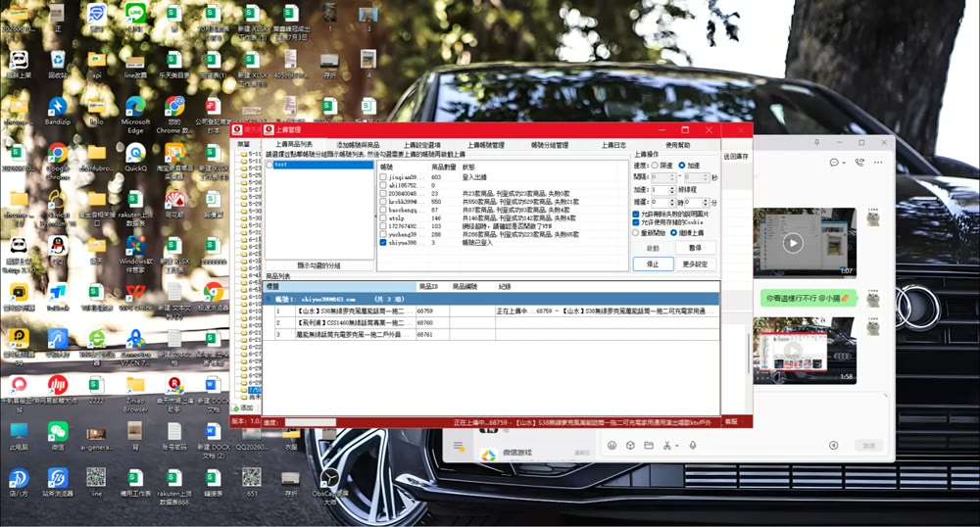The height and width of the screenshot is (527, 980).
Task: Open the 使用幫助 tab
Action: tap(677, 145)
